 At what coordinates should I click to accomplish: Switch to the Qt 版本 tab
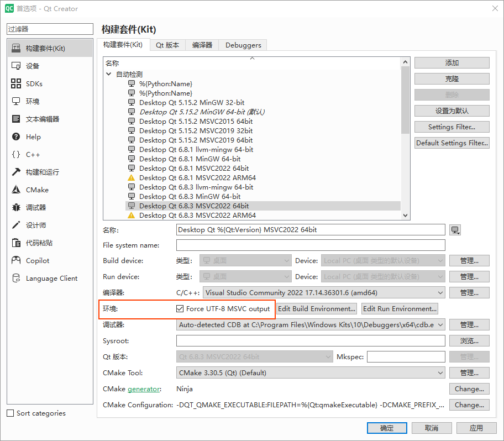pyautogui.click(x=167, y=45)
